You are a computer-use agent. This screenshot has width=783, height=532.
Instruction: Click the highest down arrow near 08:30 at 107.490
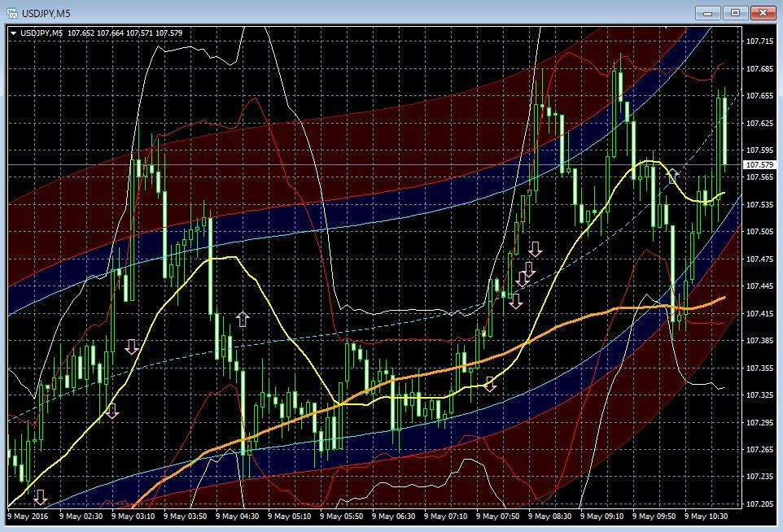(536, 249)
